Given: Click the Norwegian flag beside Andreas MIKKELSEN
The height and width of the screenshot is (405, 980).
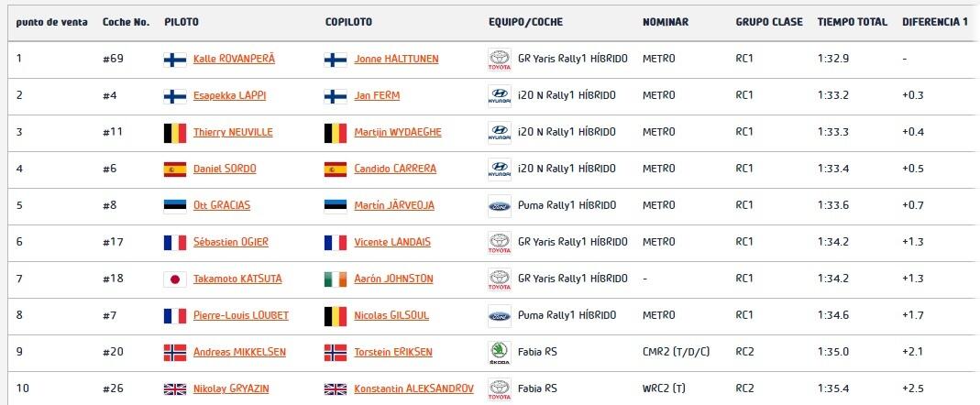Looking at the screenshot, I should [x=175, y=353].
